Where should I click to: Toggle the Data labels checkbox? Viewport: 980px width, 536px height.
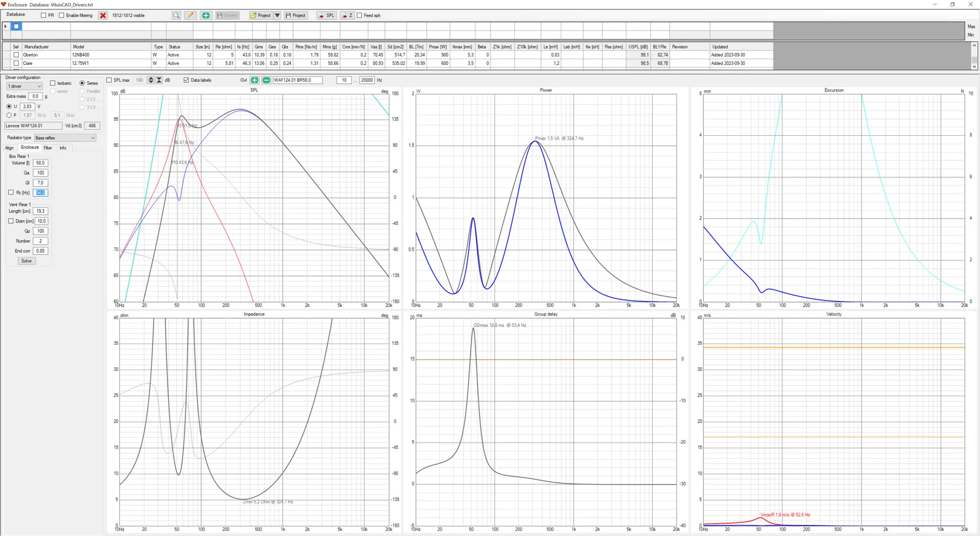pos(186,80)
